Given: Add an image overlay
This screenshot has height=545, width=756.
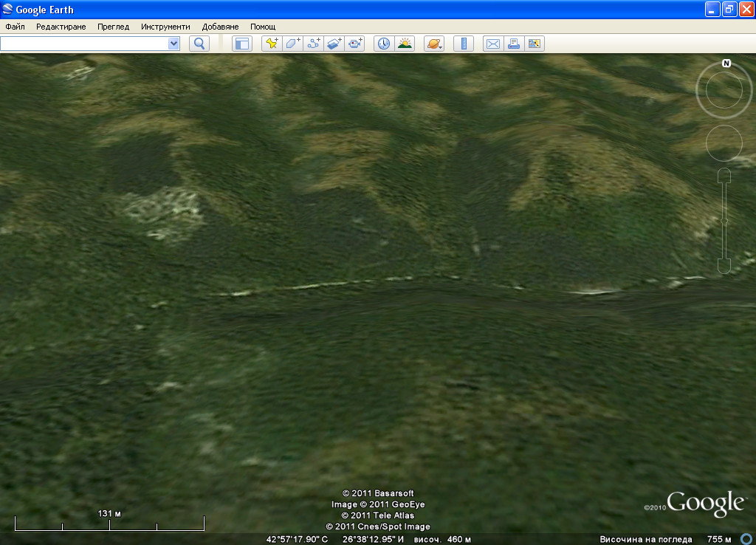Looking at the screenshot, I should click(334, 44).
